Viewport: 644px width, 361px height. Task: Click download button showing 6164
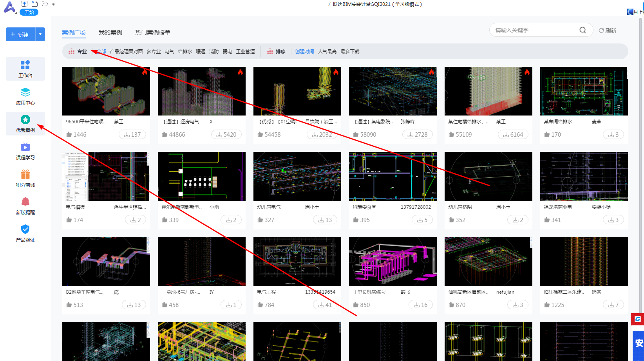[x=513, y=135]
